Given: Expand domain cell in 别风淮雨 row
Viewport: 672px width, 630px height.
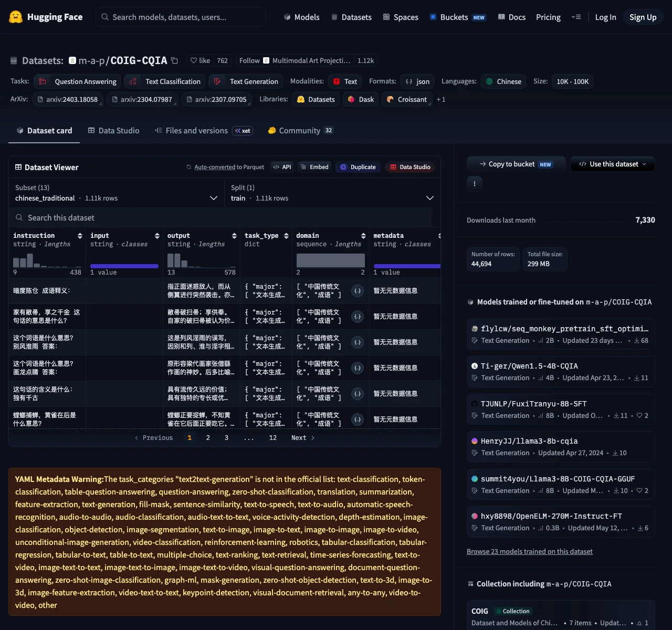Looking at the screenshot, I should point(358,342).
